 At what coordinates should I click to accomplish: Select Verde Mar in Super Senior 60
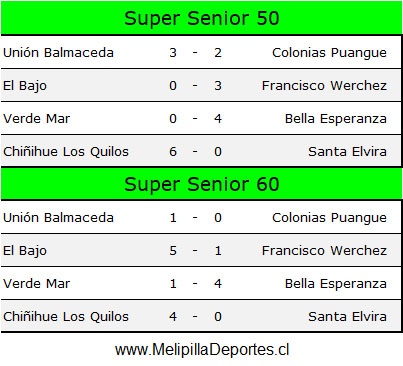[37, 283]
